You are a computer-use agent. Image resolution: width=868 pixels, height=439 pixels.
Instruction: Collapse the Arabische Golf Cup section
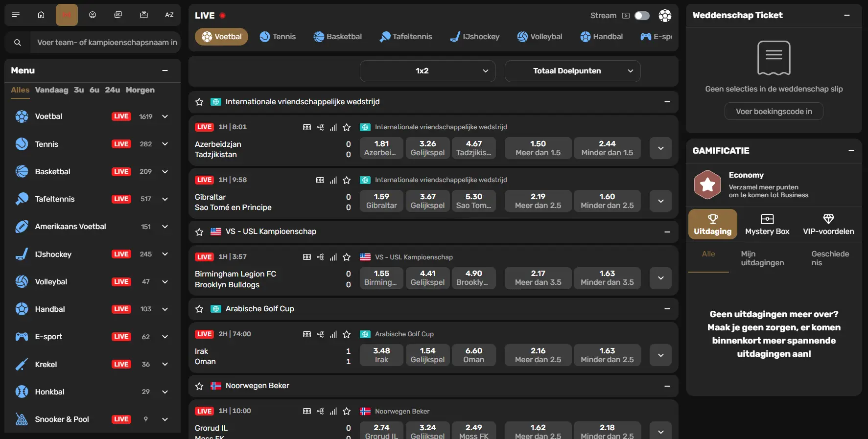[667, 309]
